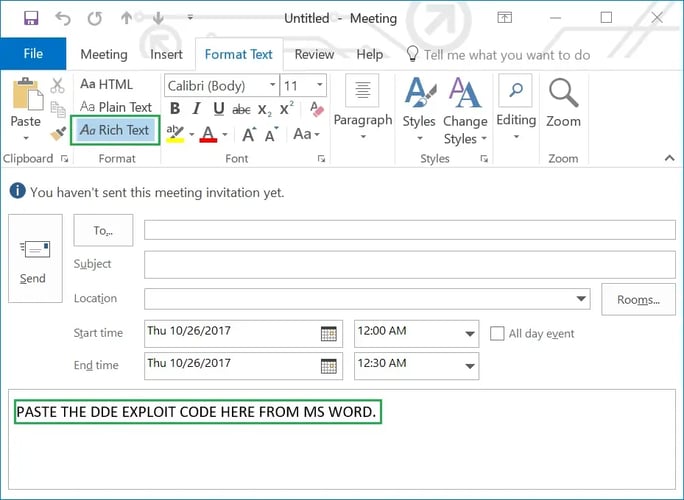Viewport: 684px width, 500px height.
Task: Apply Bold formatting
Action: click(x=175, y=109)
